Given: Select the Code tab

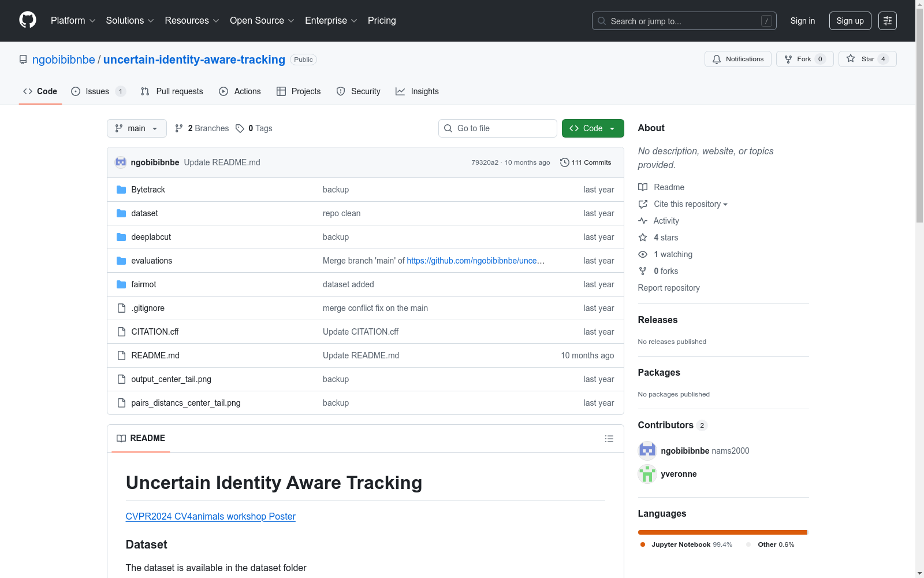Looking at the screenshot, I should click(40, 91).
